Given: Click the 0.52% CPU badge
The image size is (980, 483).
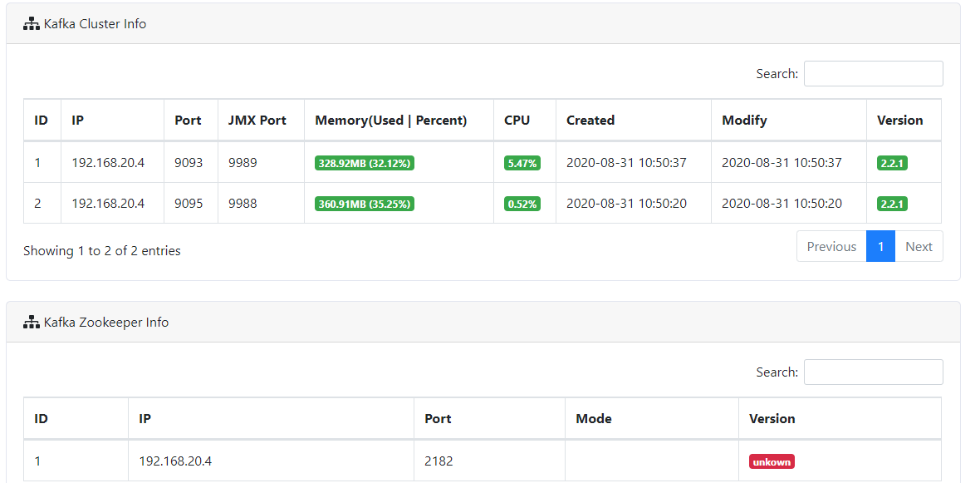Looking at the screenshot, I should (522, 204).
